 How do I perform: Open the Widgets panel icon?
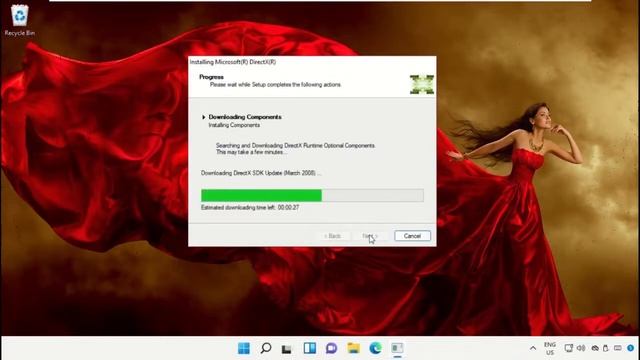click(x=310, y=348)
